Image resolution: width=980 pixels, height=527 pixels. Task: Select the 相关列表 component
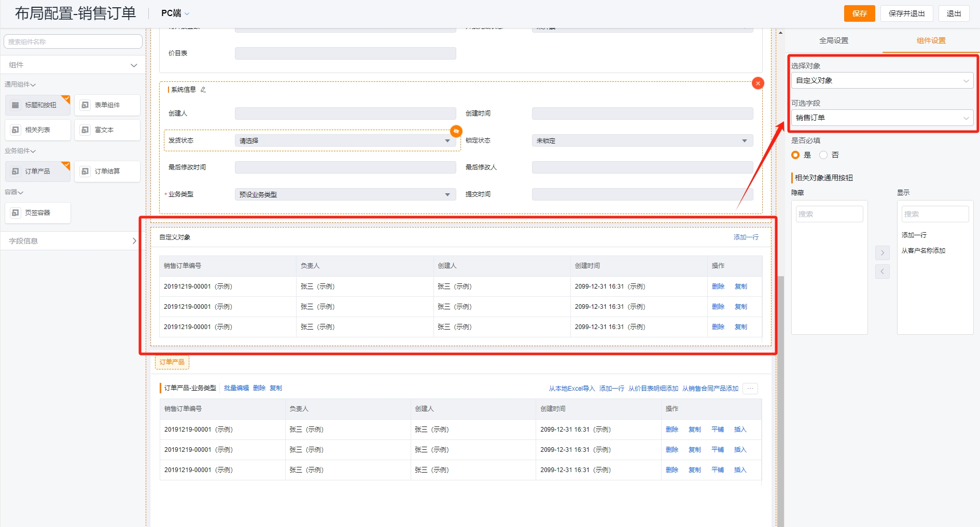(x=38, y=130)
